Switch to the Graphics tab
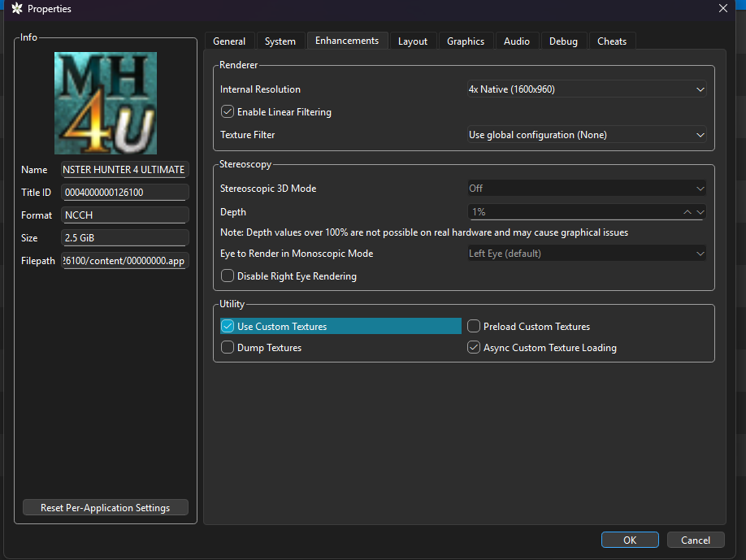 point(466,41)
